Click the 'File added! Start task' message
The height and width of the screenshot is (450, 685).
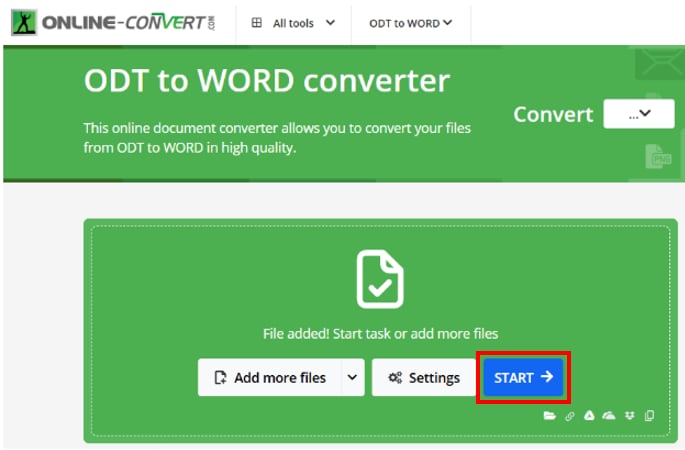click(x=381, y=334)
